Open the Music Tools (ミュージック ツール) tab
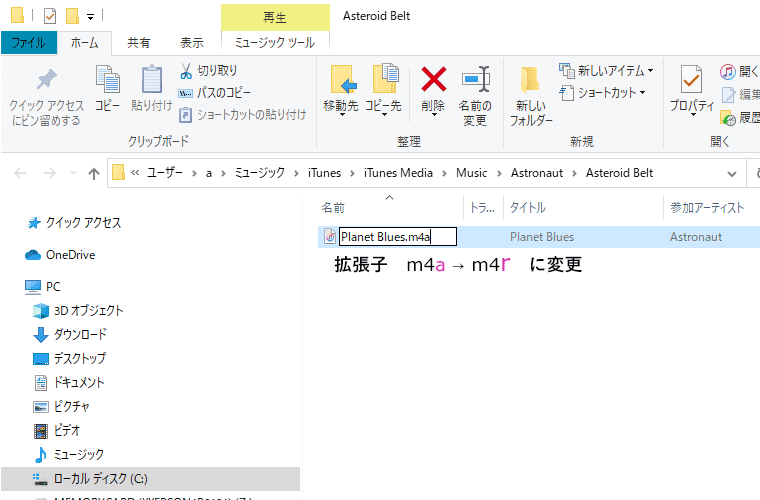The image size is (760, 500). 275,43
